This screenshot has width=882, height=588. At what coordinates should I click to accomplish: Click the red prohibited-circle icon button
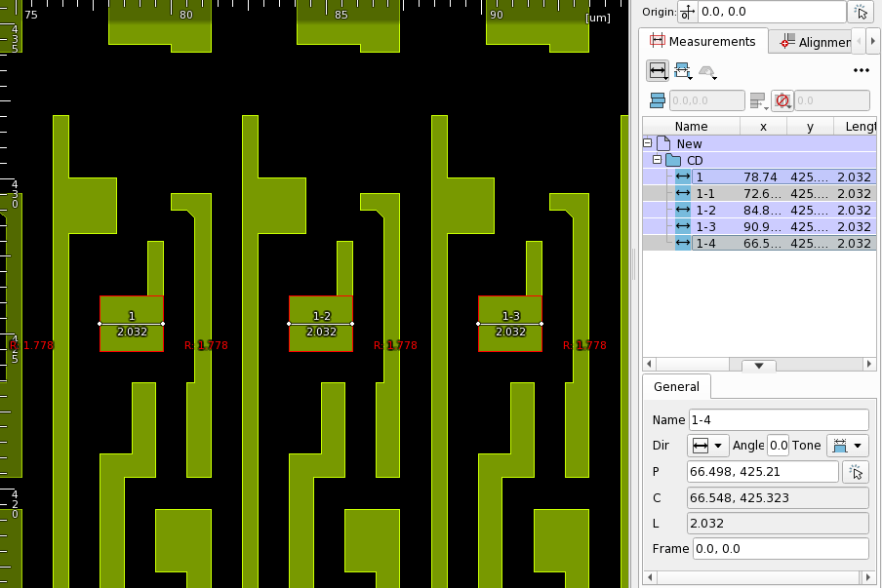click(x=782, y=101)
